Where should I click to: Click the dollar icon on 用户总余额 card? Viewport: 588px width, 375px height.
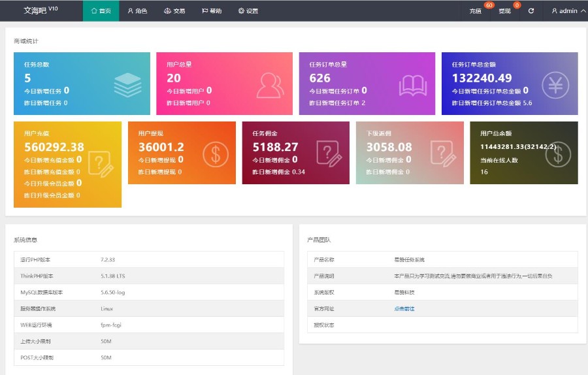[557, 154]
